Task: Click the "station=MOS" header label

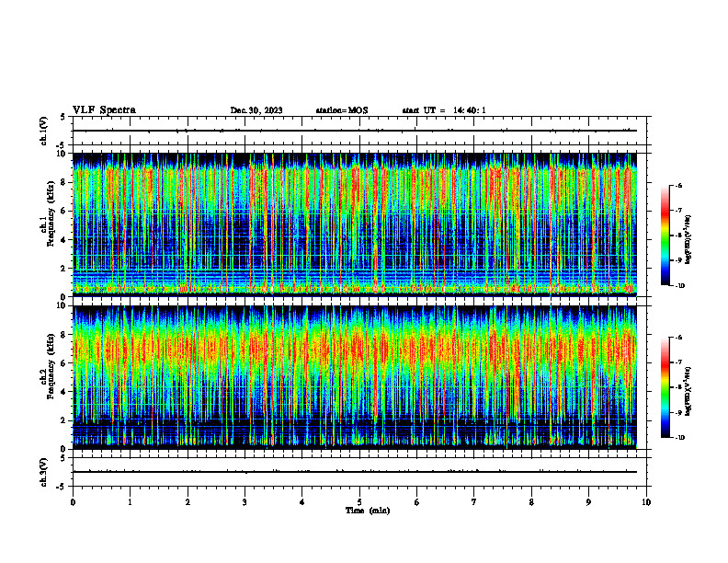Action: [x=342, y=110]
